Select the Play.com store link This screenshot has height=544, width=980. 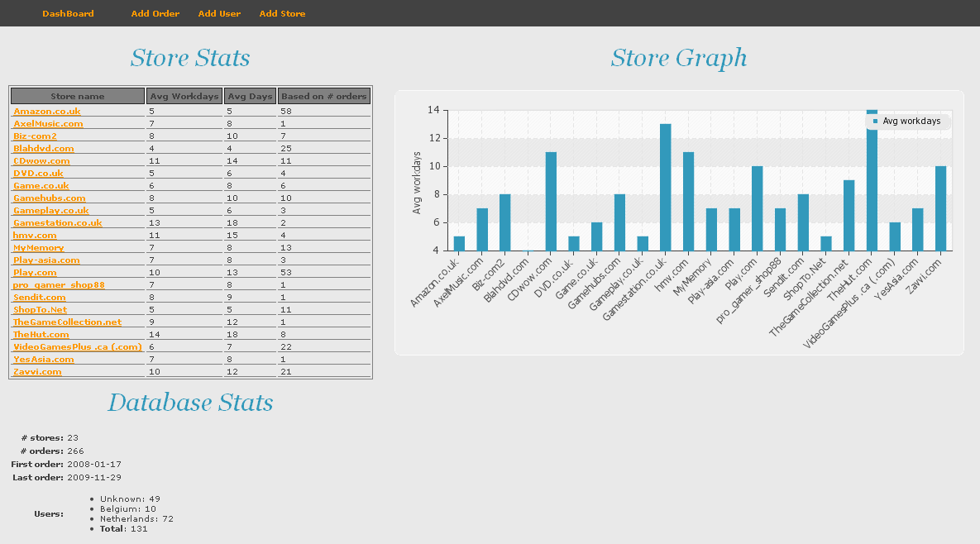pos(35,272)
